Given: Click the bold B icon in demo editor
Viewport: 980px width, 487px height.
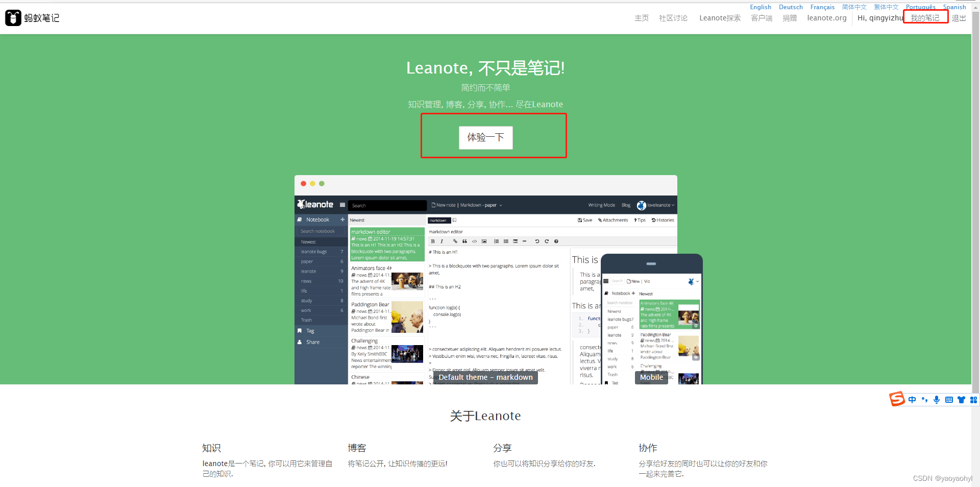Looking at the screenshot, I should click(433, 241).
